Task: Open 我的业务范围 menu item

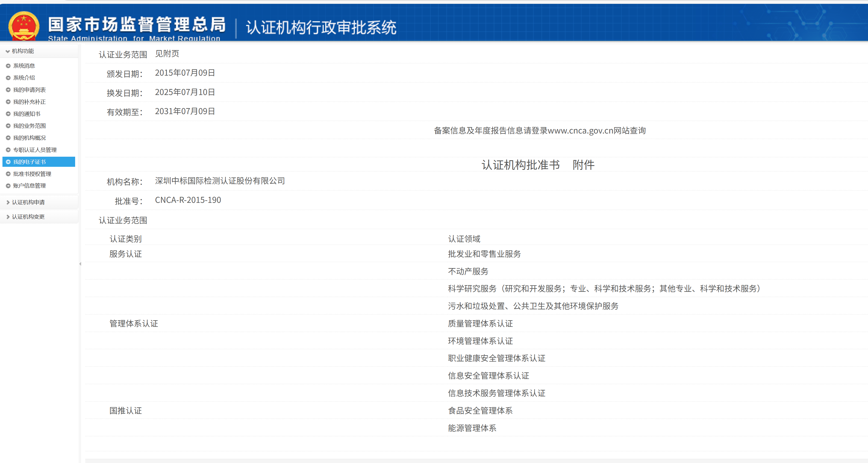Action: [29, 126]
